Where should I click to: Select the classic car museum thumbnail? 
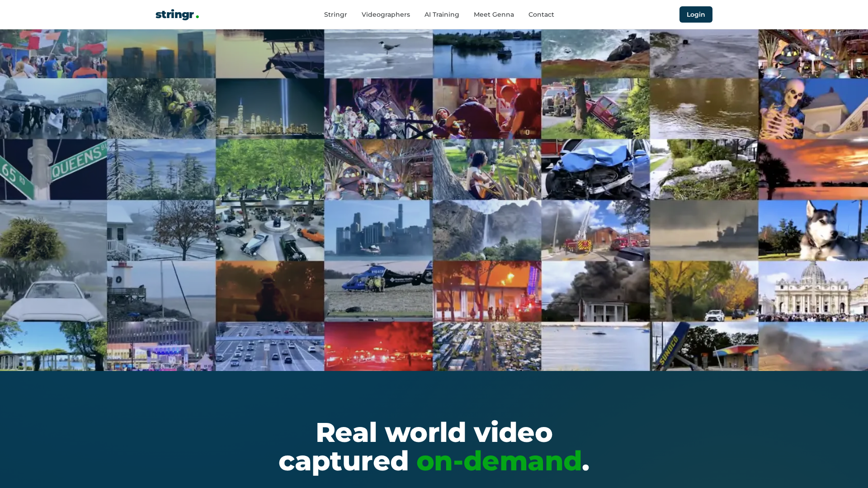[x=270, y=230]
